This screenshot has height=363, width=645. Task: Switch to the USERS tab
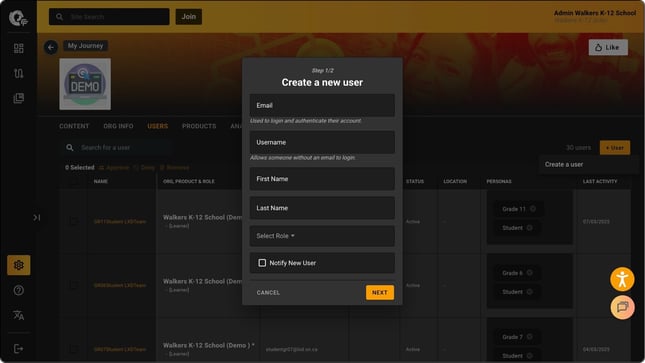pyautogui.click(x=158, y=126)
